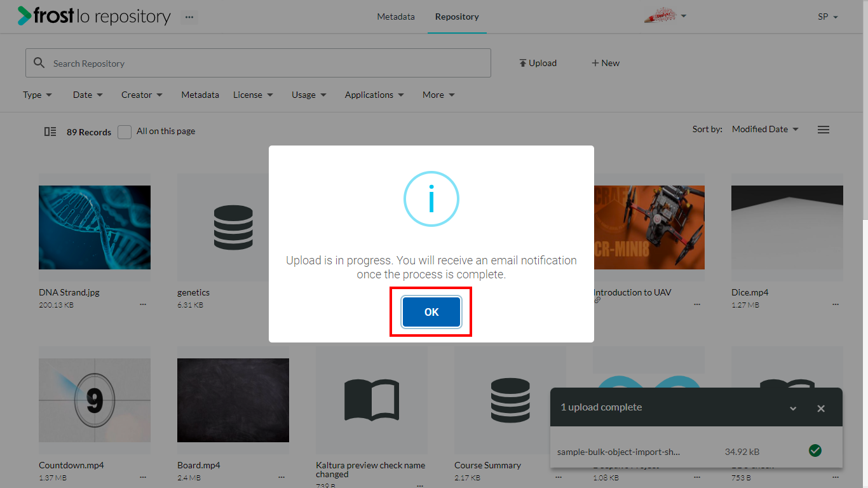The height and width of the screenshot is (488, 868).
Task: Open the Countdown.mp4 thumbnail
Action: pyautogui.click(x=95, y=400)
